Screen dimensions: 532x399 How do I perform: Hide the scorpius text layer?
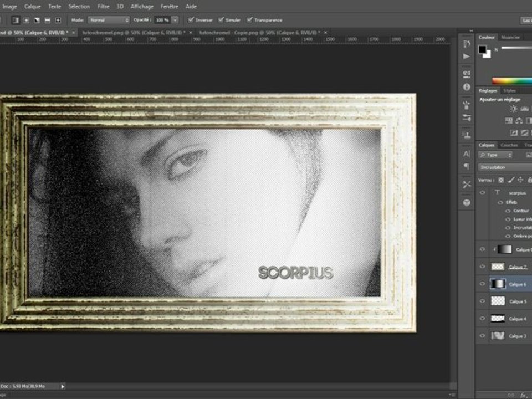click(483, 192)
